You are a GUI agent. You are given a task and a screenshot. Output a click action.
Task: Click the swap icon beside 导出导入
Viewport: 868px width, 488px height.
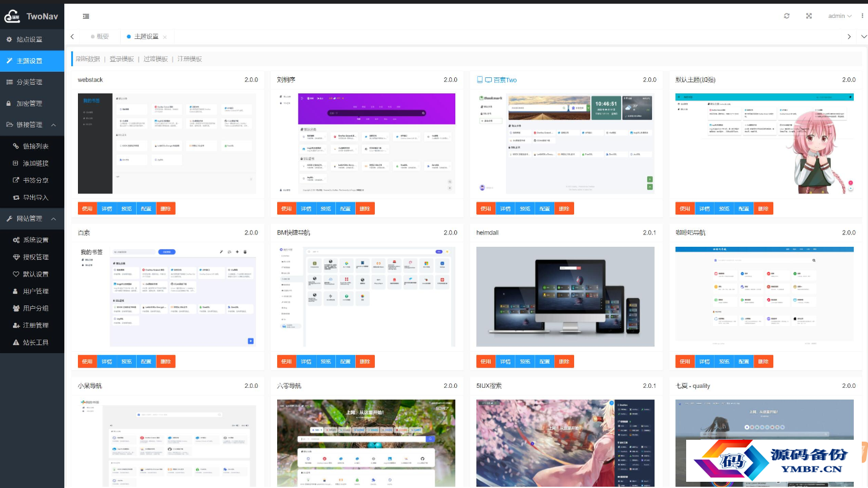click(x=17, y=197)
